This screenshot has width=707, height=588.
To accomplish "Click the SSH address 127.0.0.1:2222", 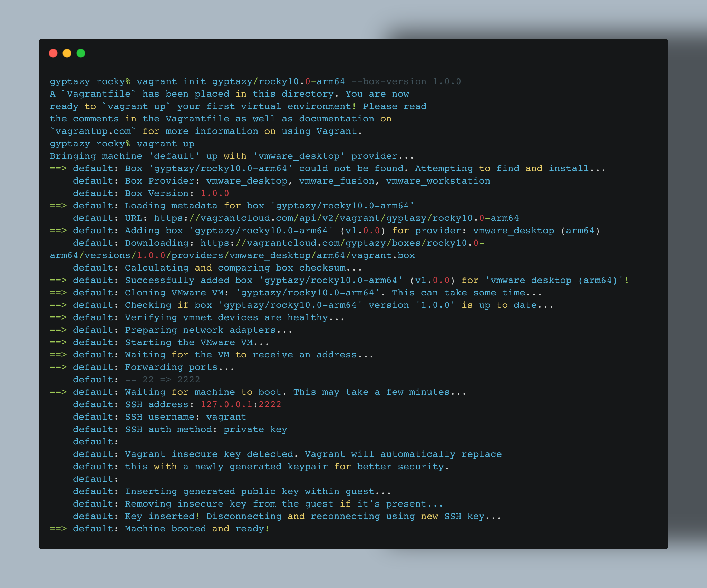I will point(241,405).
